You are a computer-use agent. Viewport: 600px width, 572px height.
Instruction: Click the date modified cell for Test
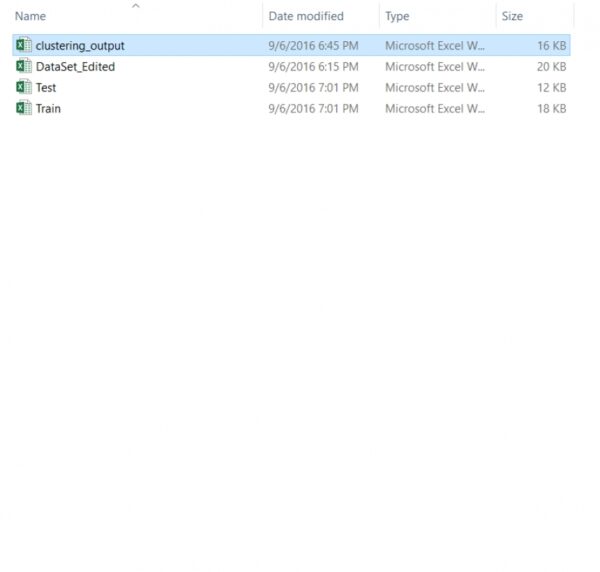point(313,88)
